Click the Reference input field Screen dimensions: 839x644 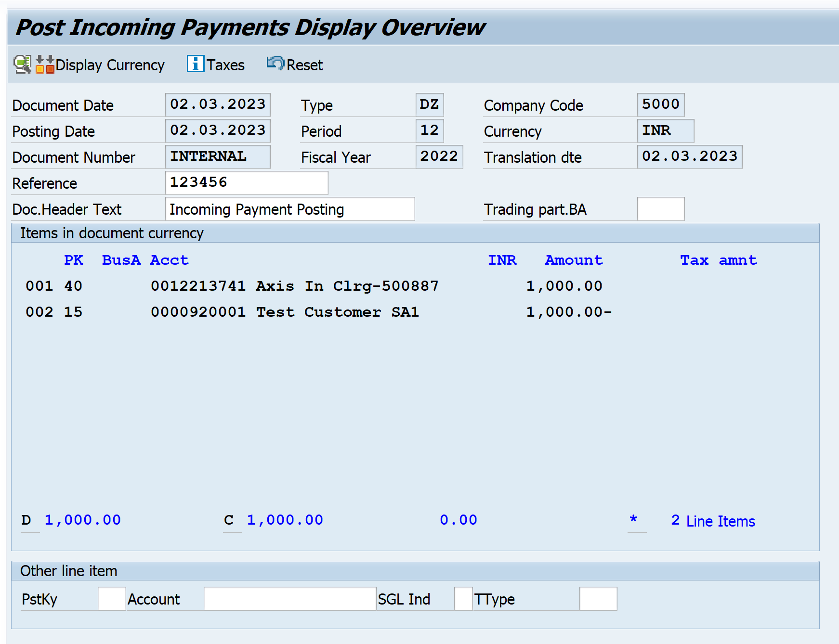pos(247,183)
